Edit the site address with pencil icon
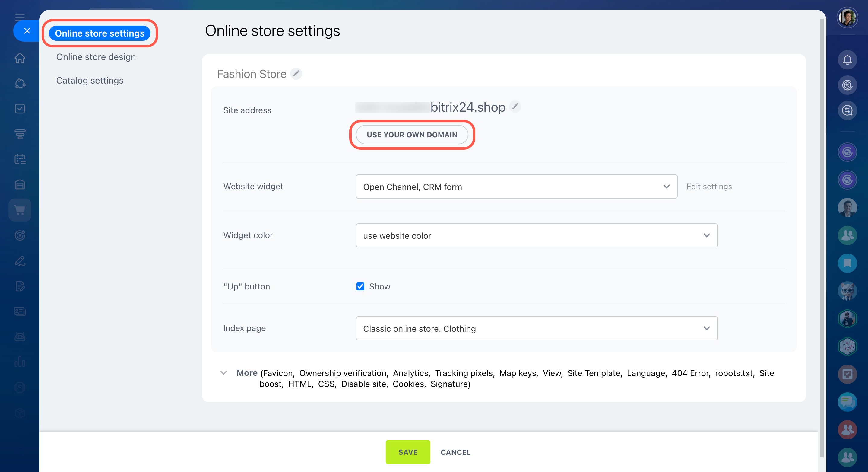This screenshot has width=868, height=472. (x=515, y=107)
